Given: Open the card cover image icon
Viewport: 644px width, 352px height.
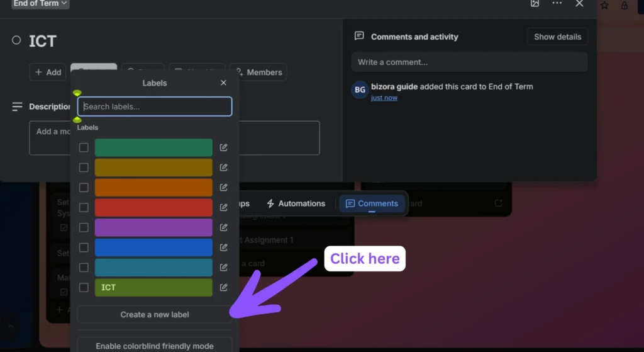Looking at the screenshot, I should [535, 3].
